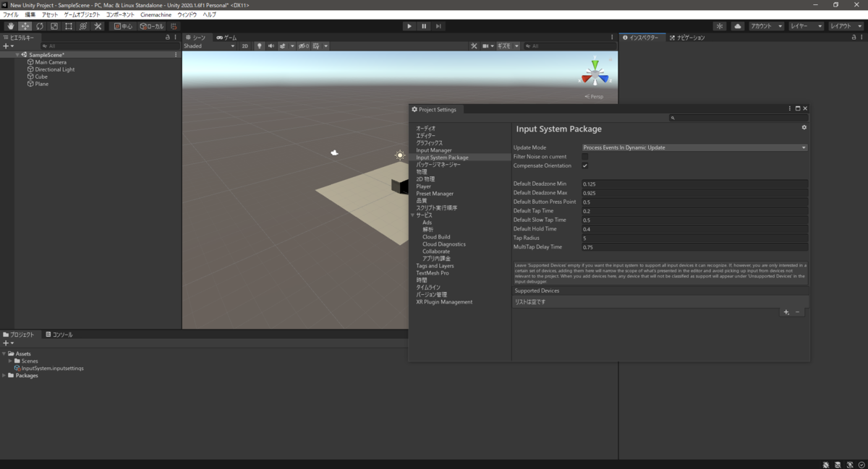Toggle the grid snapping icon in toolbar
Screen dimensions: 868x469
[x=174, y=26]
